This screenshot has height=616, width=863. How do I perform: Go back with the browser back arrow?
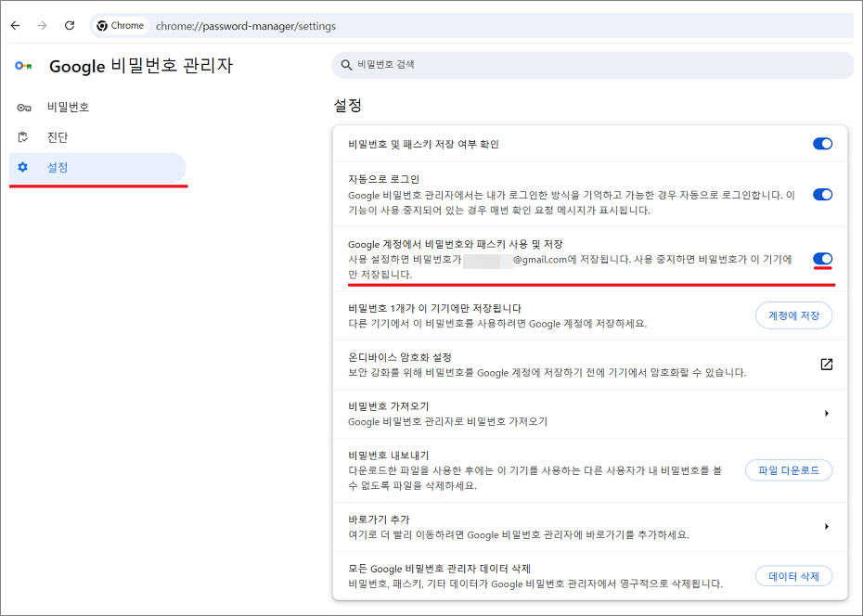(16, 25)
